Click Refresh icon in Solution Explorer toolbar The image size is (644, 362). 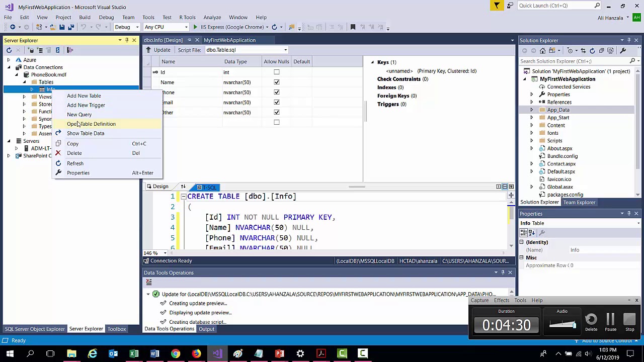(x=592, y=50)
